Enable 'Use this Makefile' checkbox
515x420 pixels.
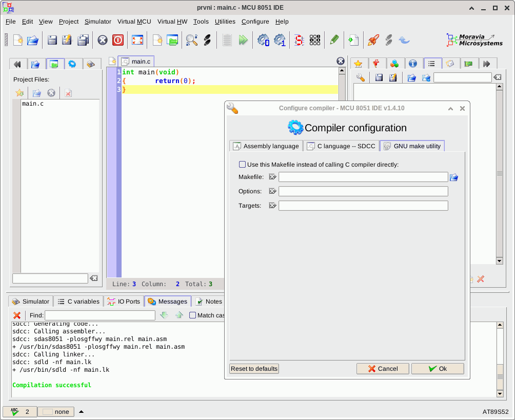coord(243,165)
